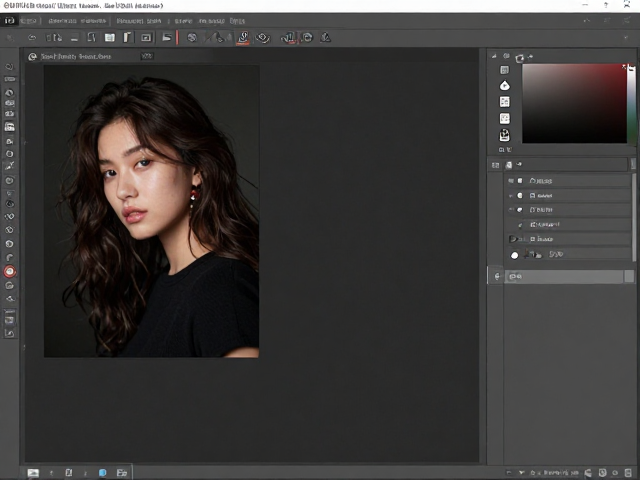The image size is (640, 480).
Task: Open the app logo menu in menu bar
Action: [x=9, y=20]
